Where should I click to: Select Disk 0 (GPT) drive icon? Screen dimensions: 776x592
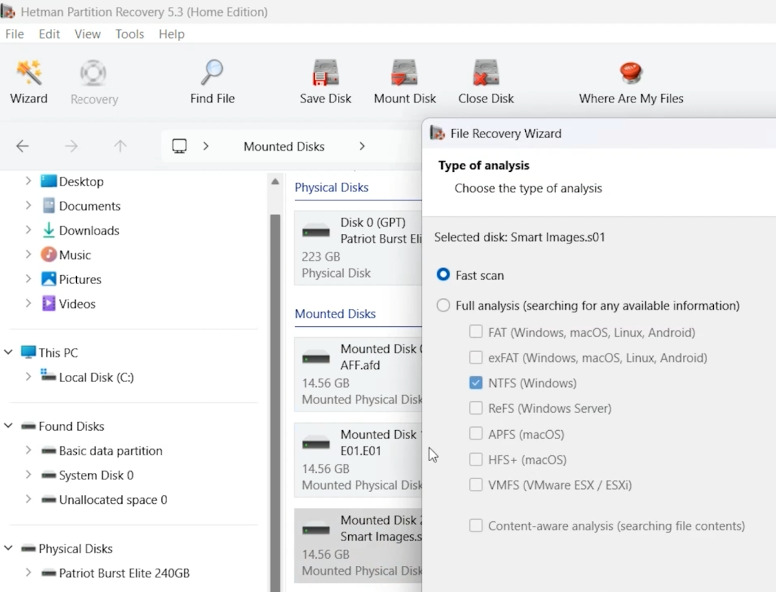[316, 231]
